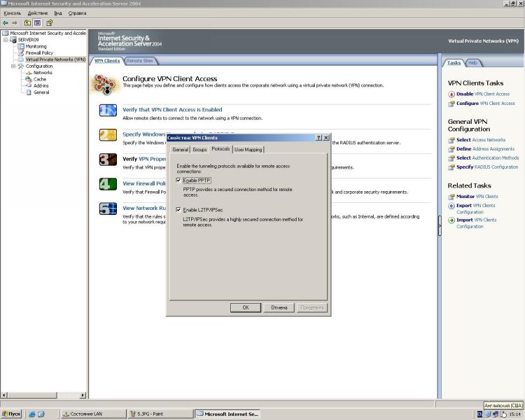
Task: Collapse the task pane using splitter handle
Action: (x=440, y=225)
